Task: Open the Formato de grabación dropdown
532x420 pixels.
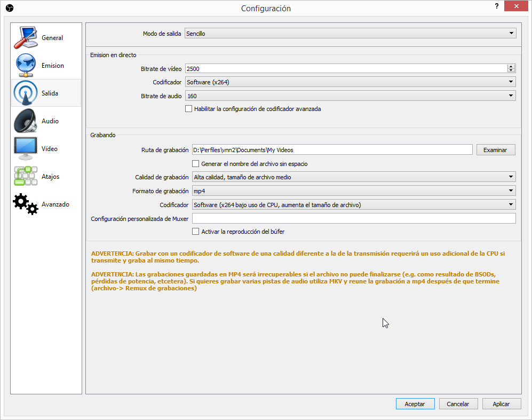Action: pyautogui.click(x=353, y=191)
